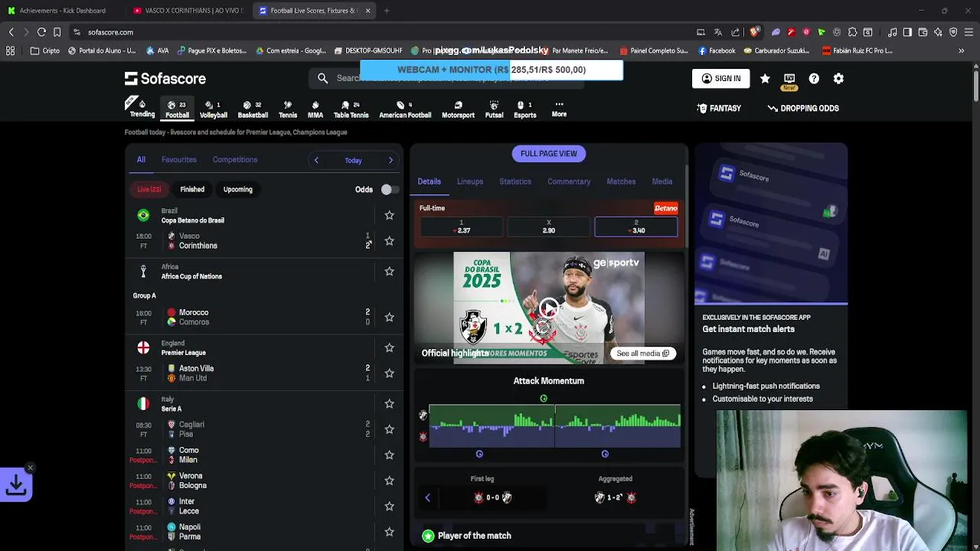Click the attack momentum graph
Image resolution: width=980 pixels, height=551 pixels.
pyautogui.click(x=554, y=426)
